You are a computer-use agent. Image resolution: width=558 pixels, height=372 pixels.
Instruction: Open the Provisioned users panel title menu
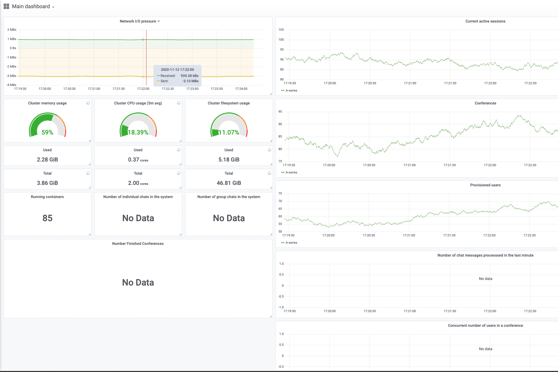pos(485,185)
